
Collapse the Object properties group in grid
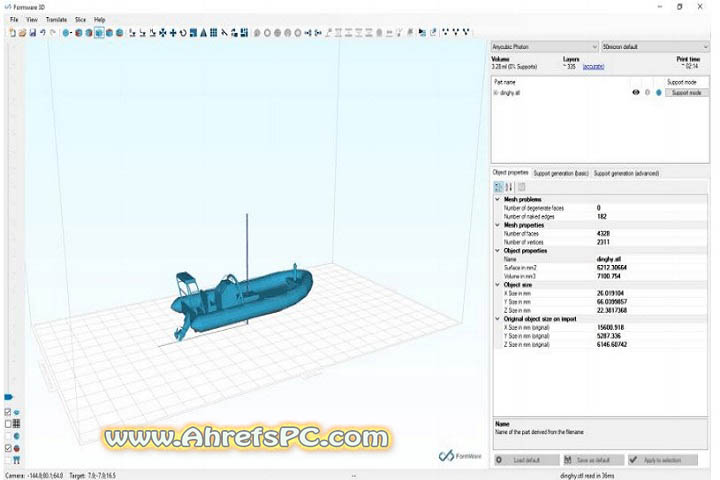(498, 251)
